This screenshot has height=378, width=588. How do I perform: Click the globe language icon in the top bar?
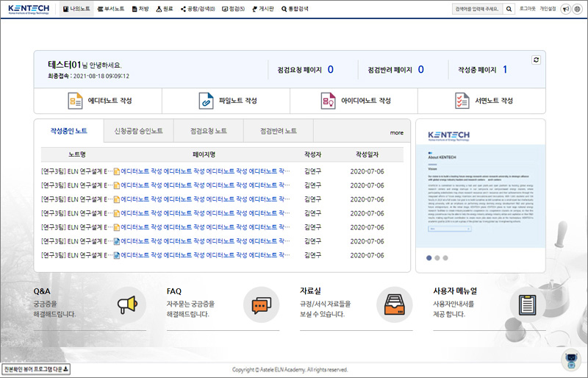click(x=578, y=9)
